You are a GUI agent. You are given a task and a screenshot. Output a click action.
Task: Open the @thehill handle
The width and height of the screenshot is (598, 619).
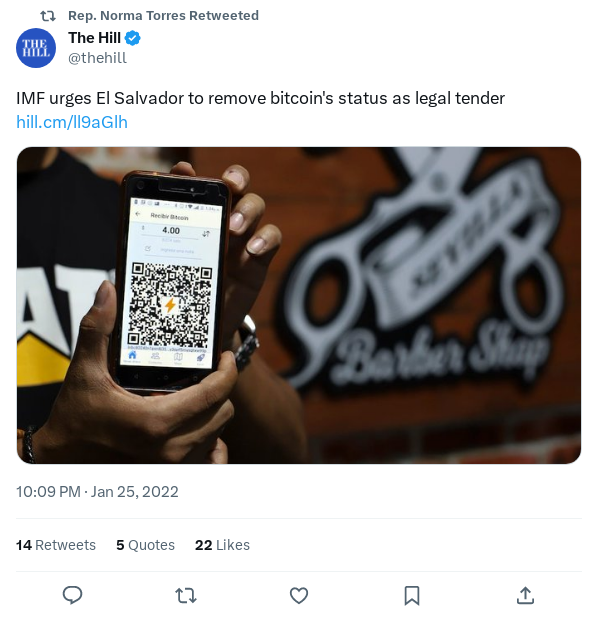click(97, 58)
